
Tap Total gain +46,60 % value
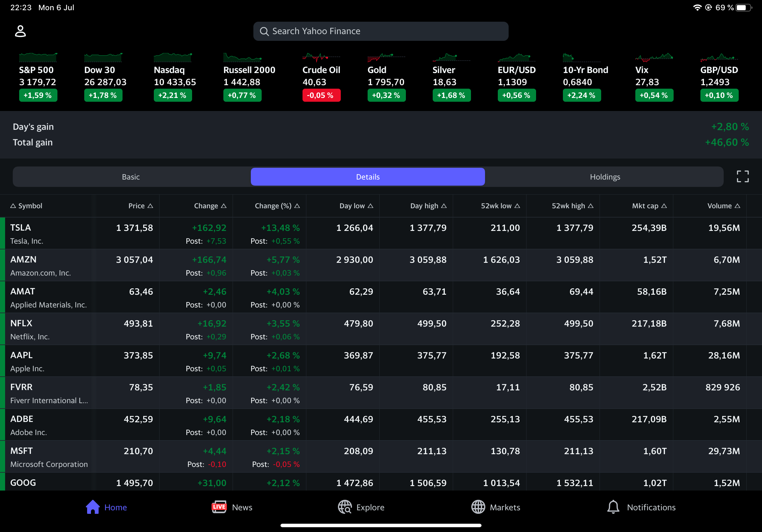tap(727, 142)
